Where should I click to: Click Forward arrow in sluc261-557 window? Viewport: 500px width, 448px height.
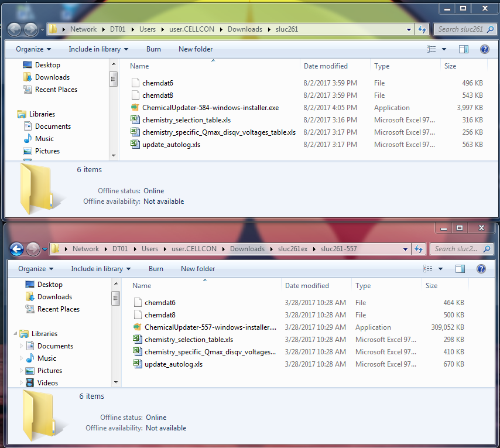(33, 249)
